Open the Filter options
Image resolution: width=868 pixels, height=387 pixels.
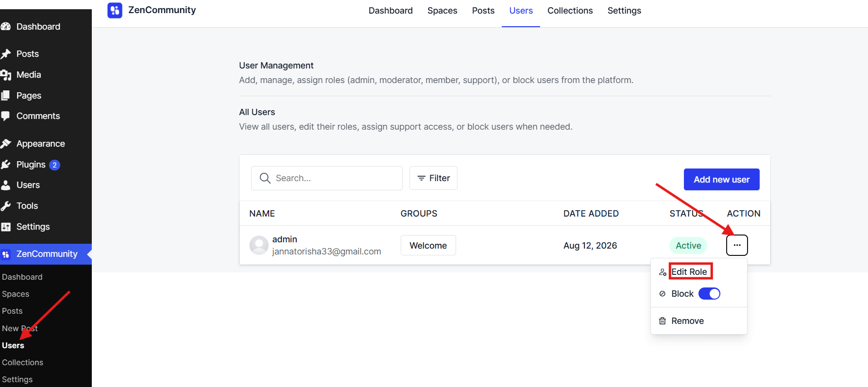click(x=433, y=178)
